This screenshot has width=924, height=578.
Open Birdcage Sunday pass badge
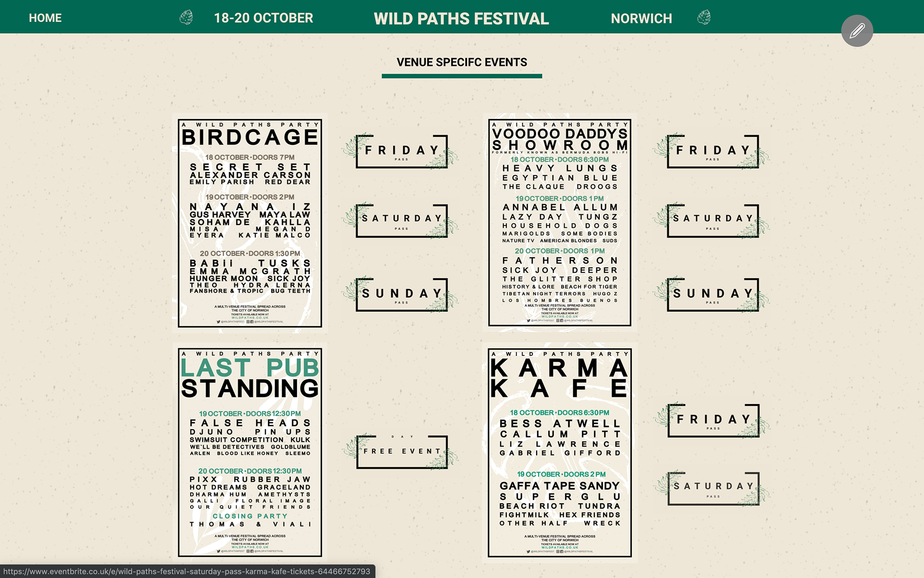click(x=401, y=294)
